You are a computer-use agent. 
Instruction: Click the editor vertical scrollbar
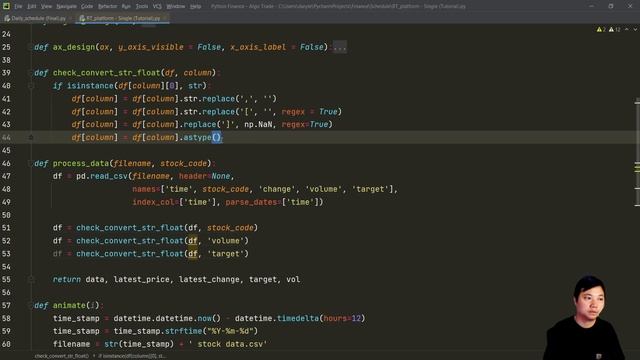637,151
